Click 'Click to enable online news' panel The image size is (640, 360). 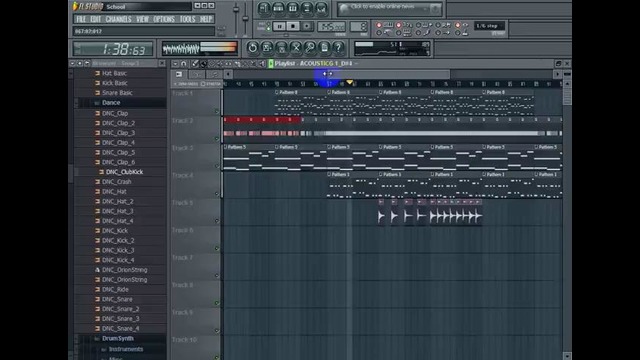pyautogui.click(x=390, y=8)
